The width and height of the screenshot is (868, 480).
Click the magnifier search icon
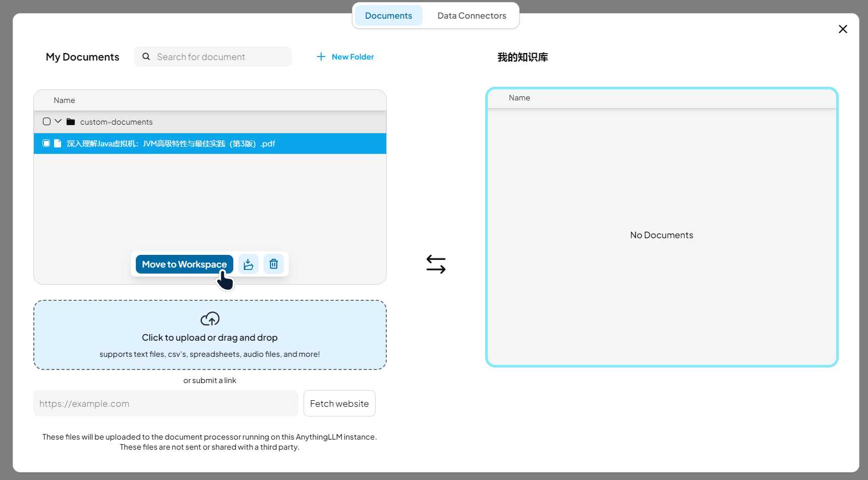(146, 57)
